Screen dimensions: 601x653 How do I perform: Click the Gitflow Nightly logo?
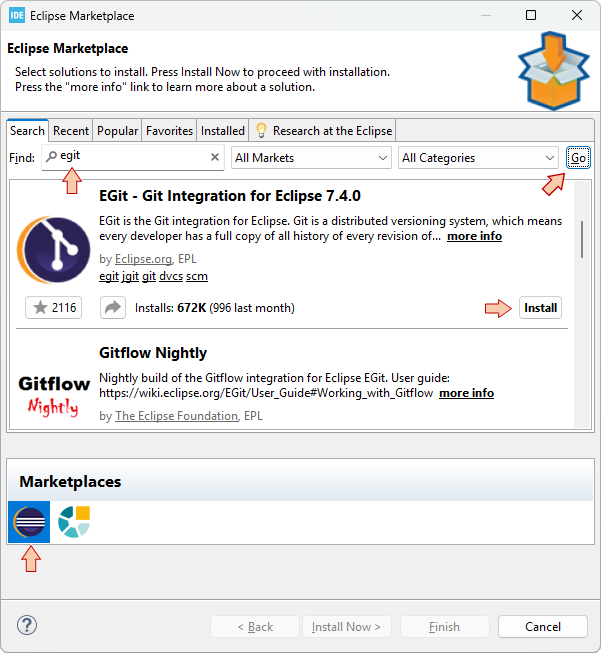54,394
